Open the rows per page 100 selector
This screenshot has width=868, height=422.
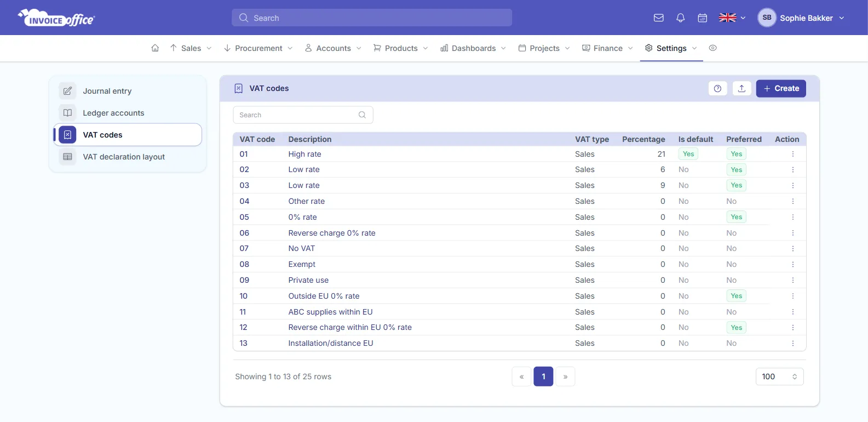(x=779, y=377)
